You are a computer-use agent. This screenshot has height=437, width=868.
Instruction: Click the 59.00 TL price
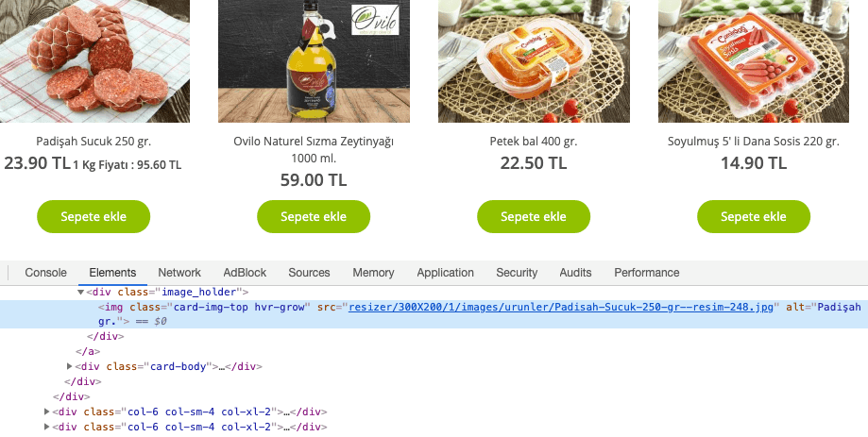314,180
